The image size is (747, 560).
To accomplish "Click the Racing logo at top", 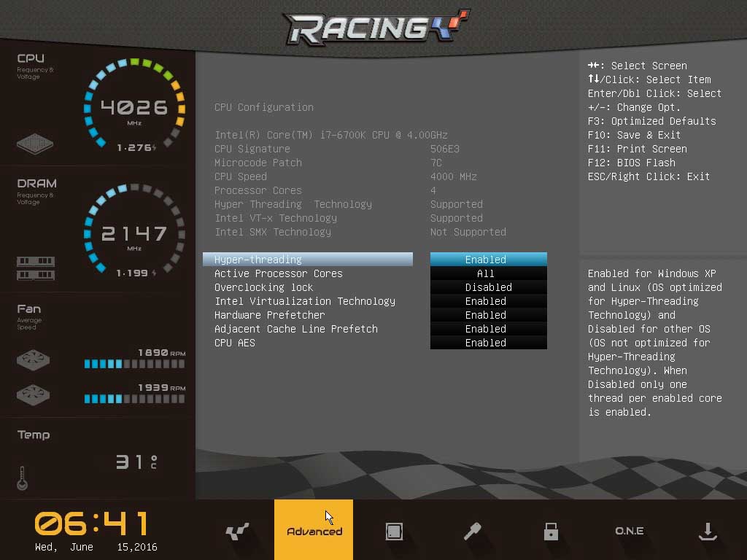I will coord(376,27).
